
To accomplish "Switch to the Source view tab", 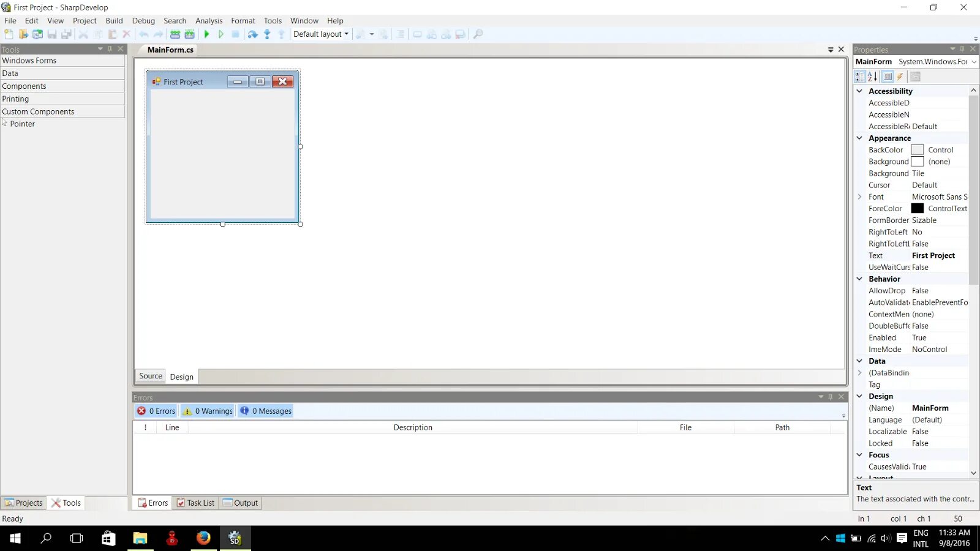I will (x=151, y=376).
